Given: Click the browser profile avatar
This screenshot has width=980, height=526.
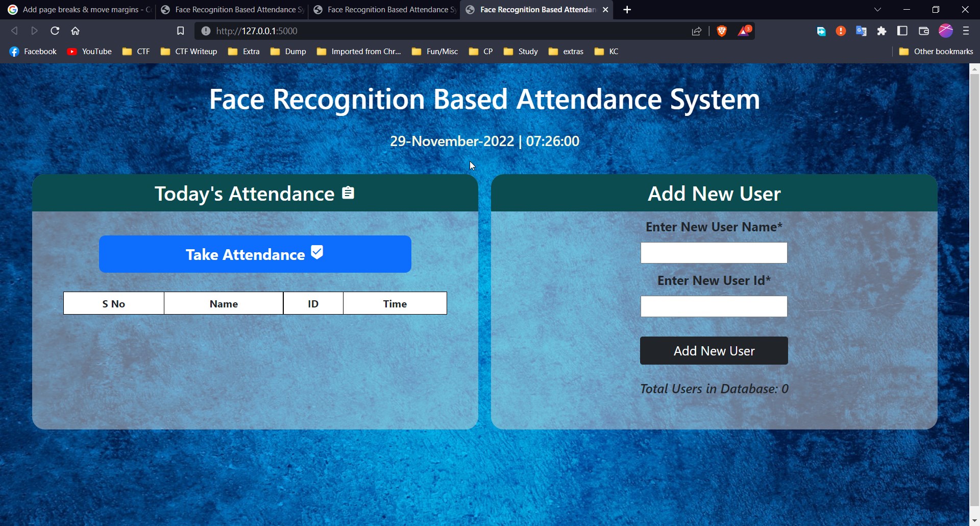Looking at the screenshot, I should (x=946, y=31).
